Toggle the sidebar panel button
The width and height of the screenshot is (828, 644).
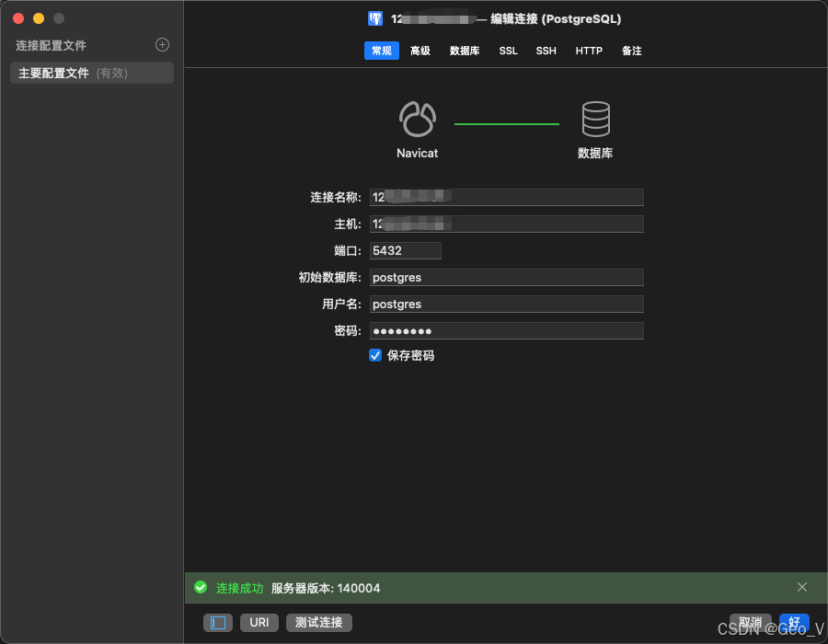(x=217, y=622)
